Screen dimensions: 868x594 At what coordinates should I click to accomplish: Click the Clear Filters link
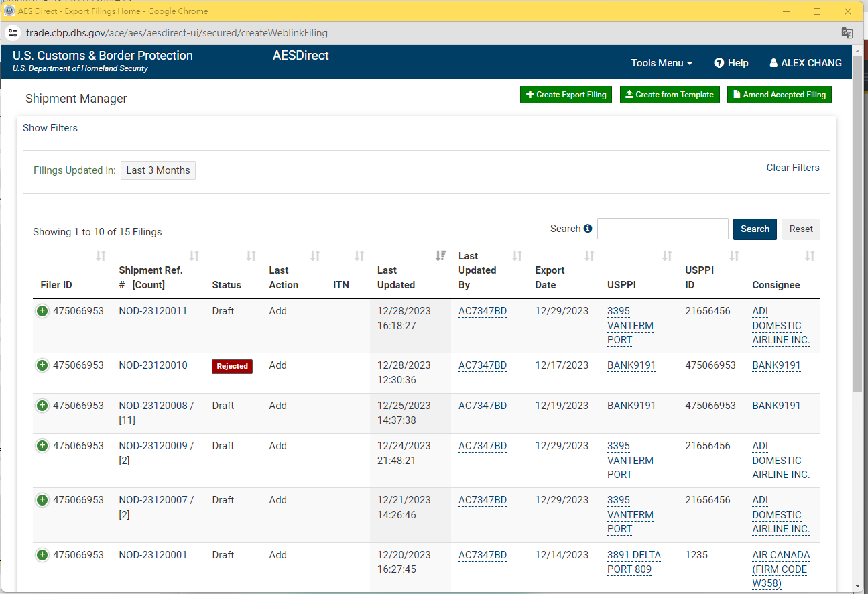pos(793,167)
